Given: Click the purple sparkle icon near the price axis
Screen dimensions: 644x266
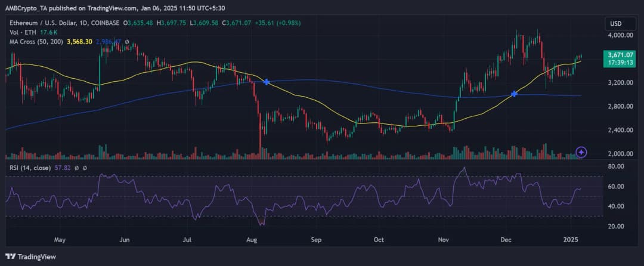Looking at the screenshot, I should click(582, 152).
